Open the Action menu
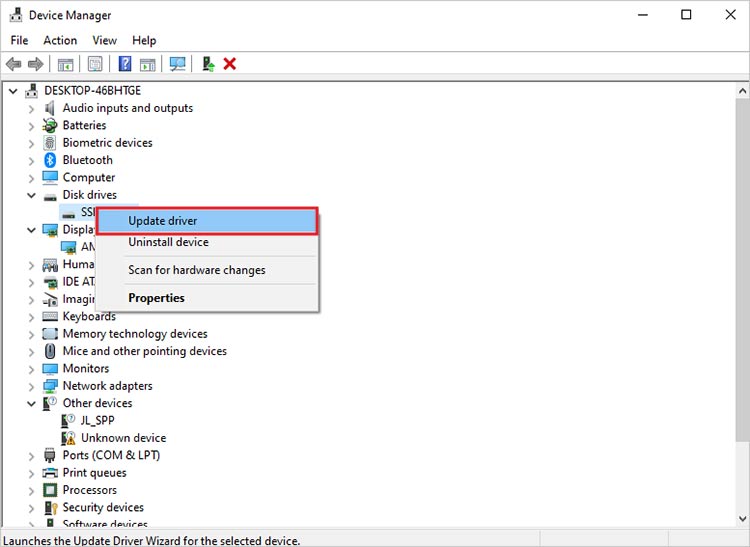This screenshot has height=547, width=750. pyautogui.click(x=60, y=40)
